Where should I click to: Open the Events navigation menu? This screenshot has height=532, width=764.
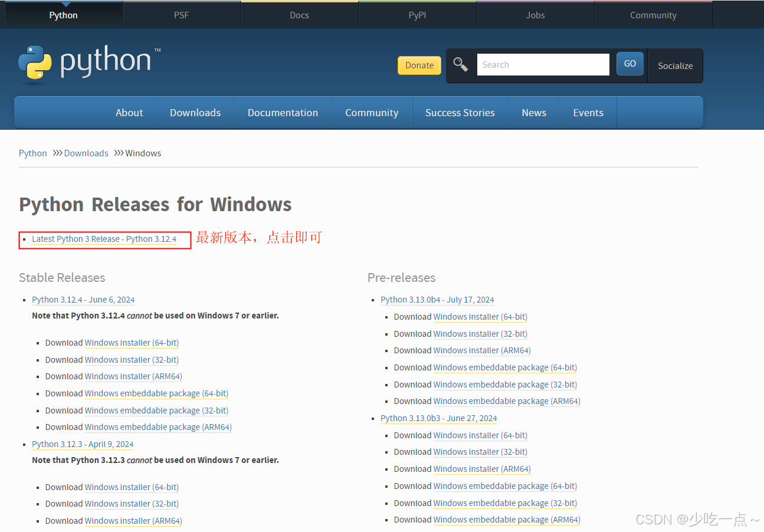pos(588,113)
